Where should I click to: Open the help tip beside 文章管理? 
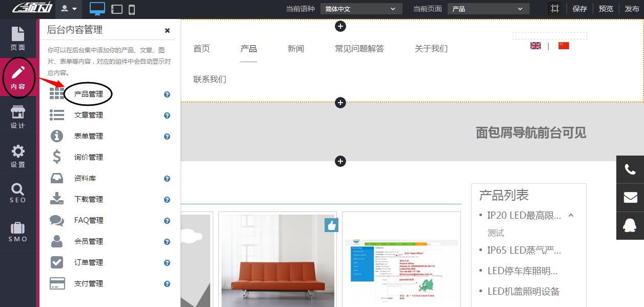pos(167,116)
